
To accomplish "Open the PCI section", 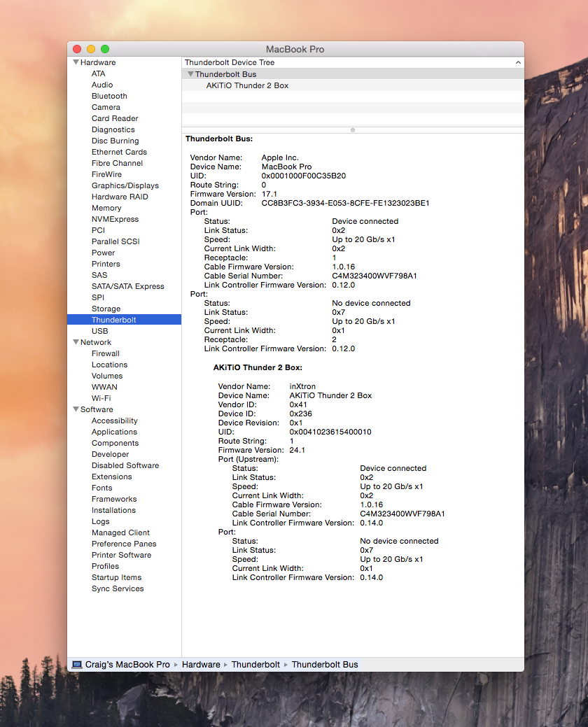I will (98, 230).
